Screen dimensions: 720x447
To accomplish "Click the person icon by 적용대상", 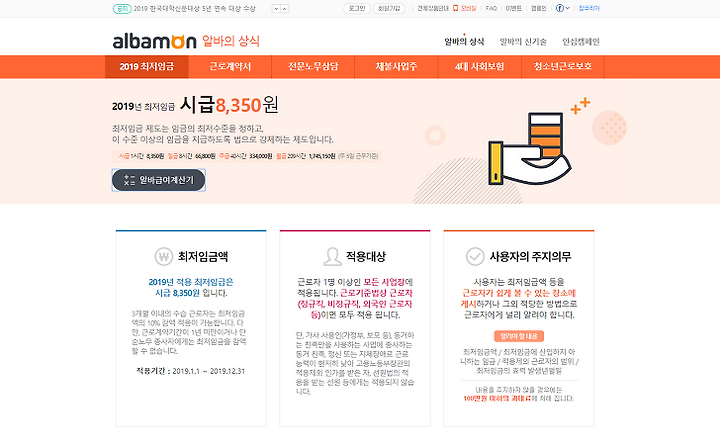I will (332, 256).
